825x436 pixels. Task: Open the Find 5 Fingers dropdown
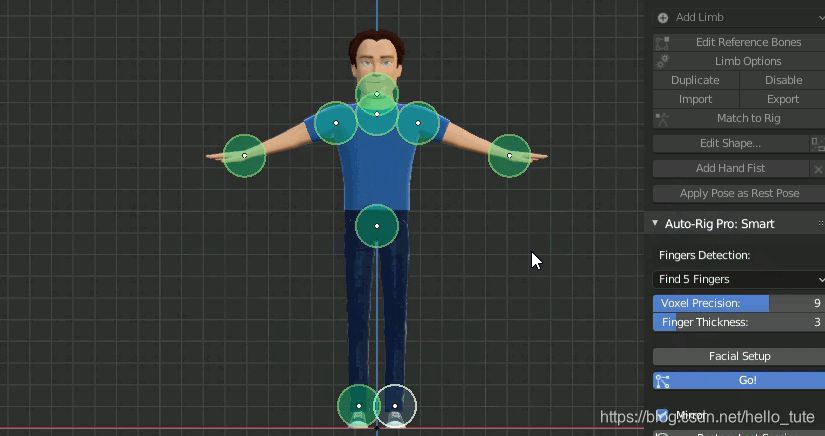(739, 279)
